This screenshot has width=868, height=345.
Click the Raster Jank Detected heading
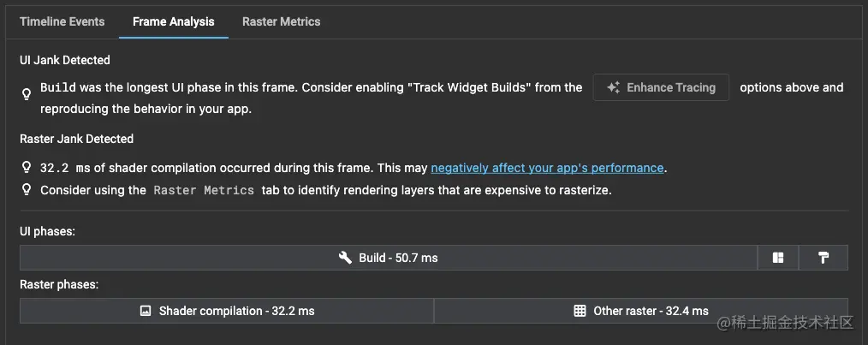pos(76,139)
